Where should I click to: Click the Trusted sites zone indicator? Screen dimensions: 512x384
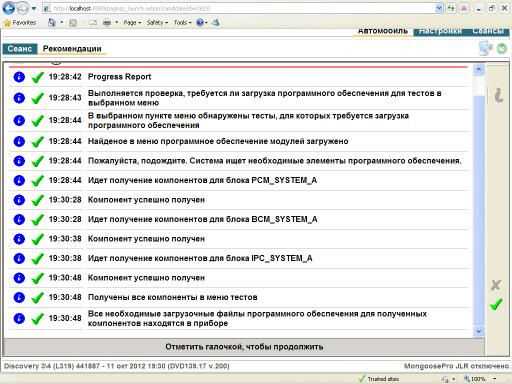coord(379,379)
